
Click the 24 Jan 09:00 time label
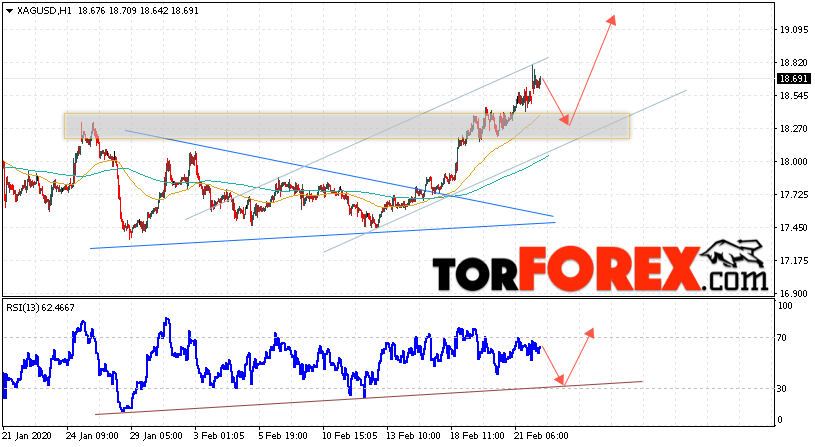pyautogui.click(x=92, y=435)
